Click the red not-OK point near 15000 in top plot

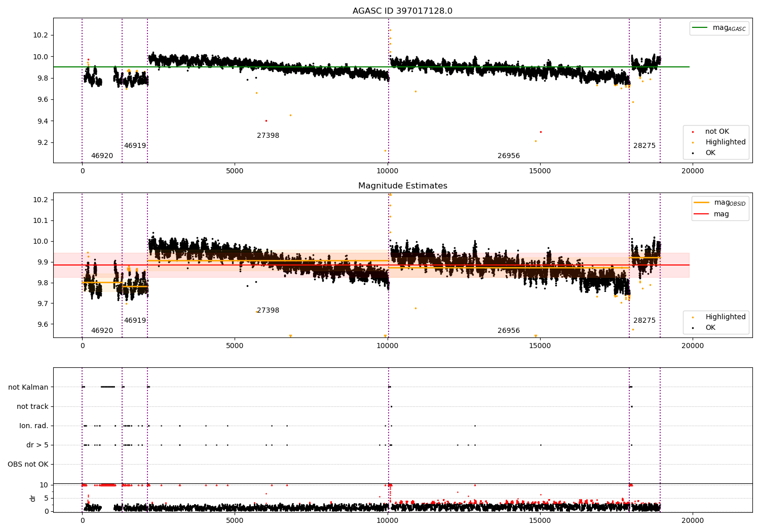[x=541, y=132]
